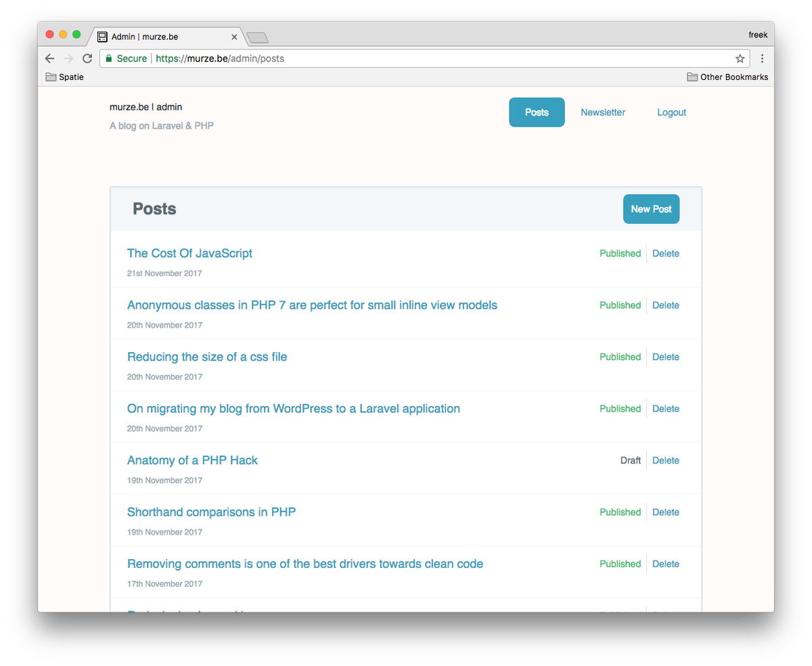Viewport: 812px width, 666px height.
Task: Open the Other Bookmarks folder
Action: click(x=727, y=77)
